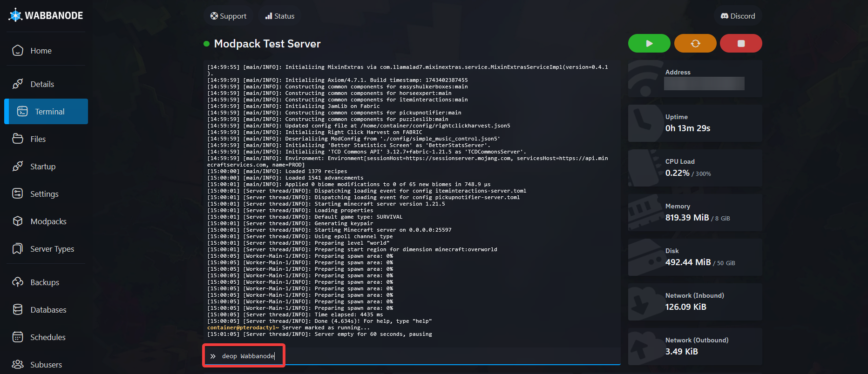Open the Status page link
The image size is (868, 374).
point(280,16)
